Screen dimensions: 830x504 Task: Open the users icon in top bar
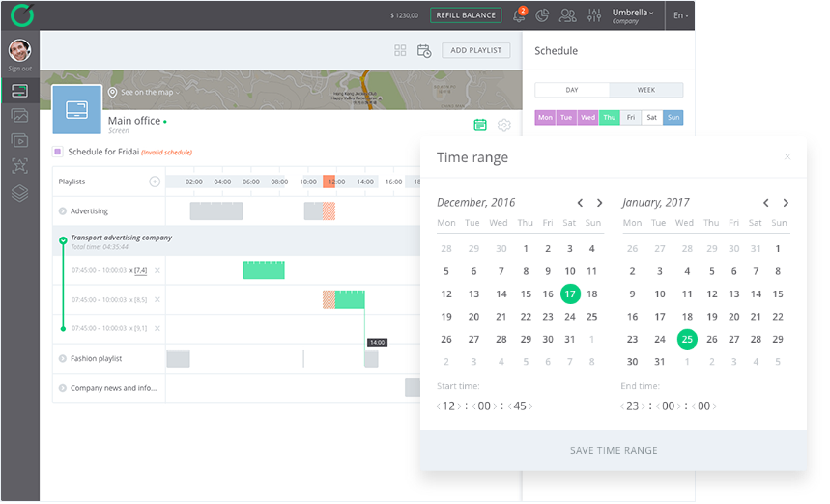[567, 15]
